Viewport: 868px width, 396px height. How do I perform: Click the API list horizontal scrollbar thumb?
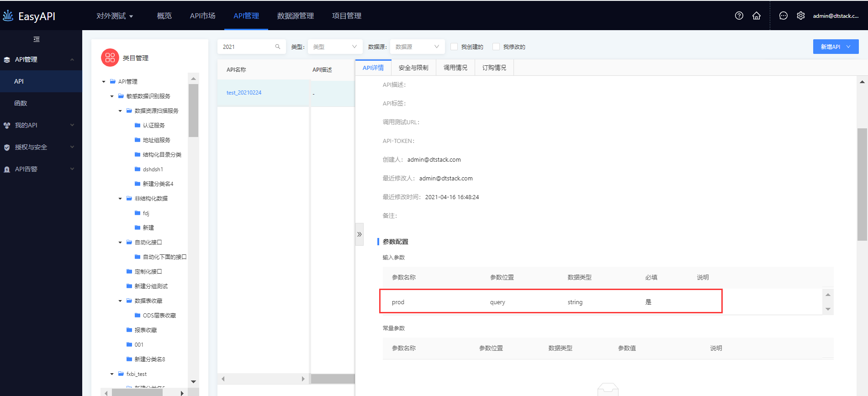click(333, 379)
